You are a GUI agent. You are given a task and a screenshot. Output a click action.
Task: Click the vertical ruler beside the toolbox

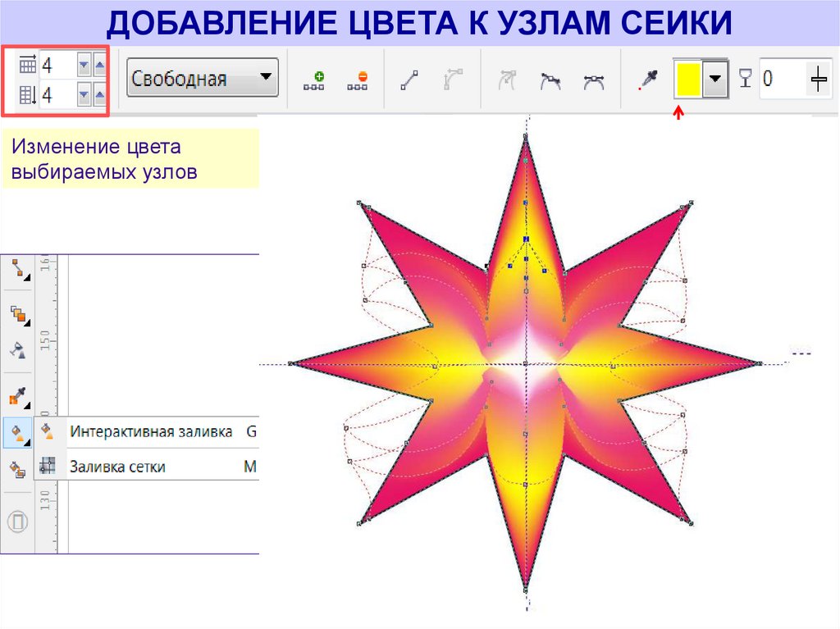coord(46,404)
